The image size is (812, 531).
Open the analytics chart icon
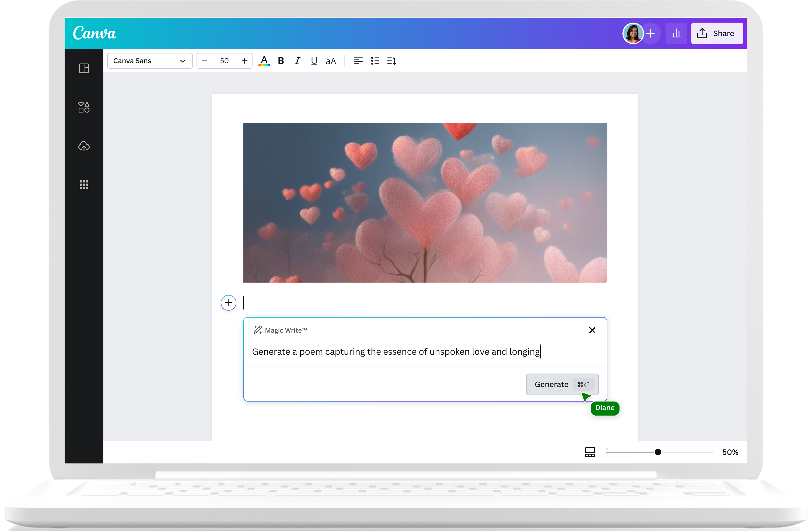click(x=676, y=33)
